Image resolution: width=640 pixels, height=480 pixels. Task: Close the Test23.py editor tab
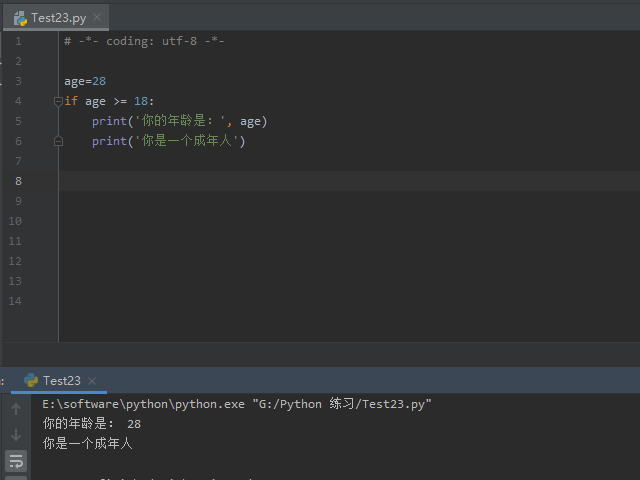tap(97, 18)
